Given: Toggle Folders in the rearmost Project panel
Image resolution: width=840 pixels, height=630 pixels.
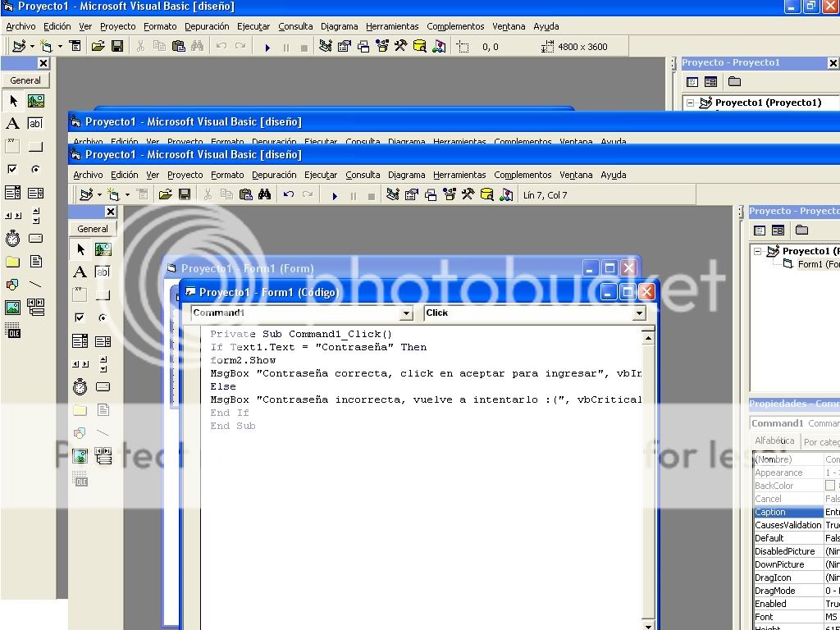Looking at the screenshot, I should (734, 81).
